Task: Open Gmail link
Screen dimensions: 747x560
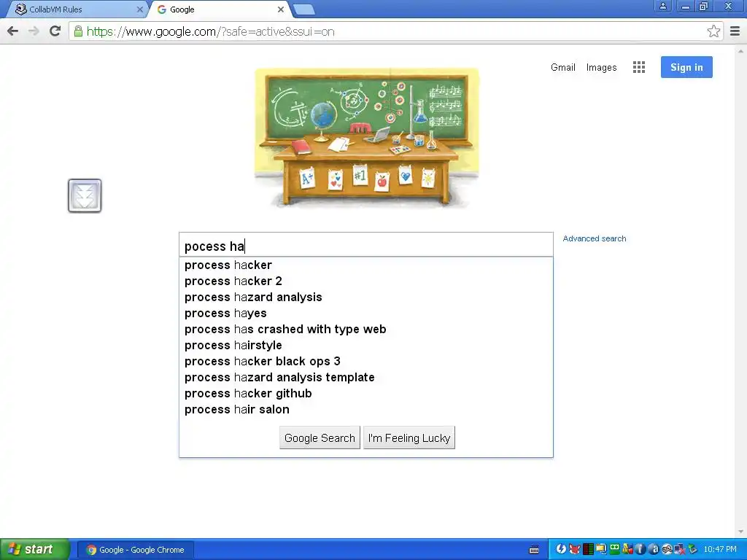Action: pyautogui.click(x=562, y=67)
